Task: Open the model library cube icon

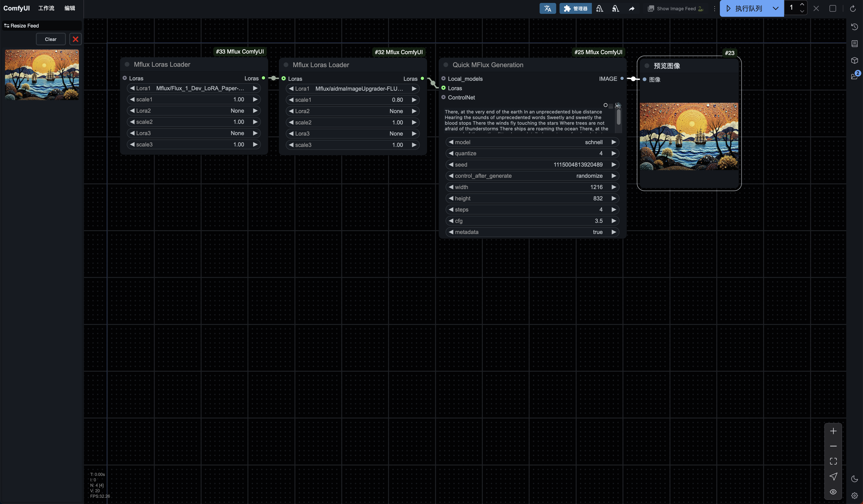Action: tap(854, 60)
